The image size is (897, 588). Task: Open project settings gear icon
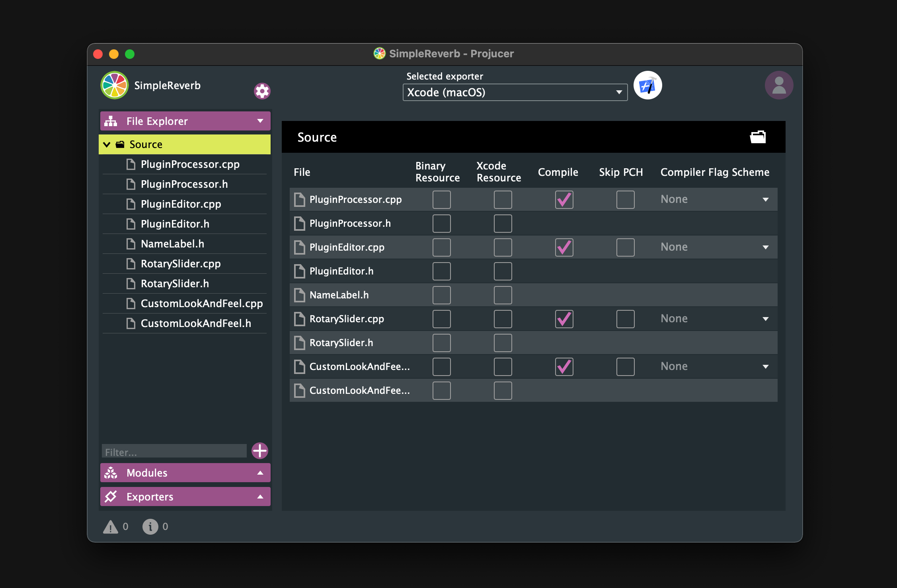tap(262, 91)
